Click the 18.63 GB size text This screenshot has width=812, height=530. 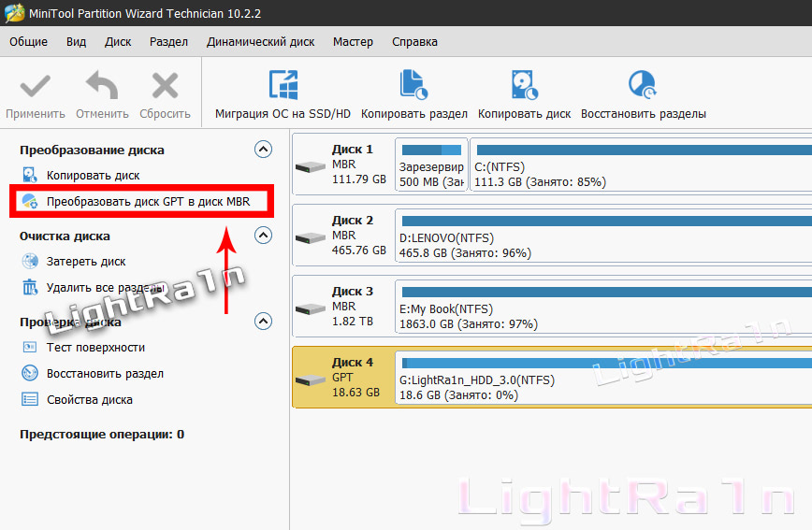click(x=355, y=392)
